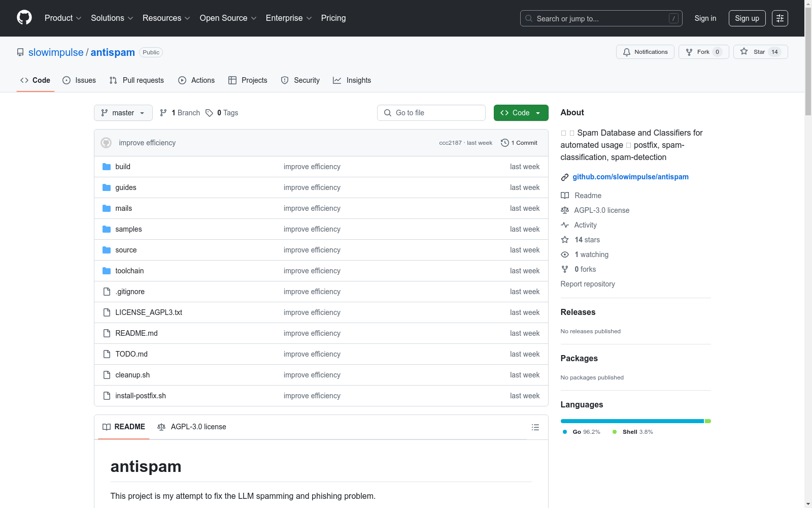Image resolution: width=812 pixels, height=508 pixels.
Task: Click the guides folder icon
Action: coord(107,187)
